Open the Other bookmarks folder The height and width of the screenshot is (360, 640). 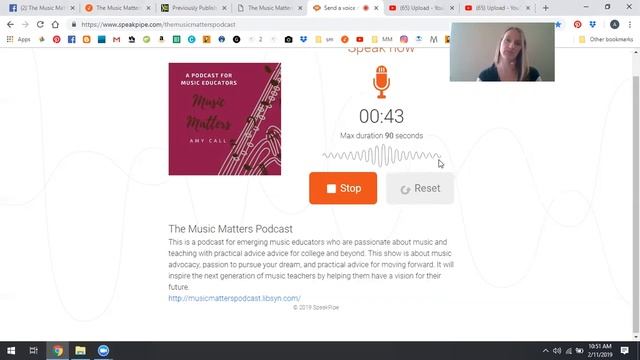[x=606, y=39]
